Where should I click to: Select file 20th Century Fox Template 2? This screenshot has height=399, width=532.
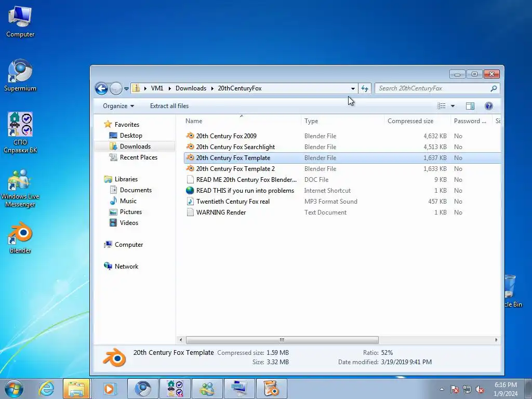(235, 169)
